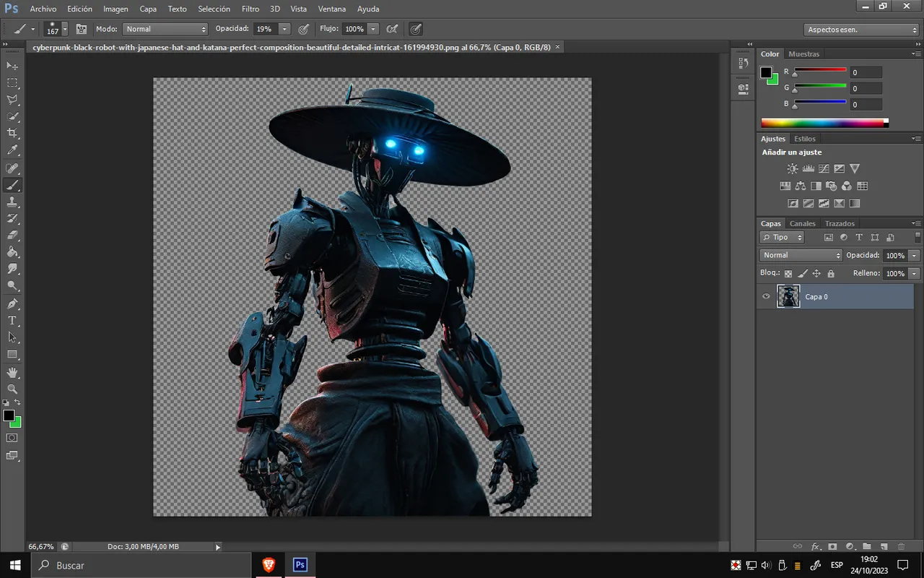Select the Eyedropper tool
924x578 pixels.
12,150
